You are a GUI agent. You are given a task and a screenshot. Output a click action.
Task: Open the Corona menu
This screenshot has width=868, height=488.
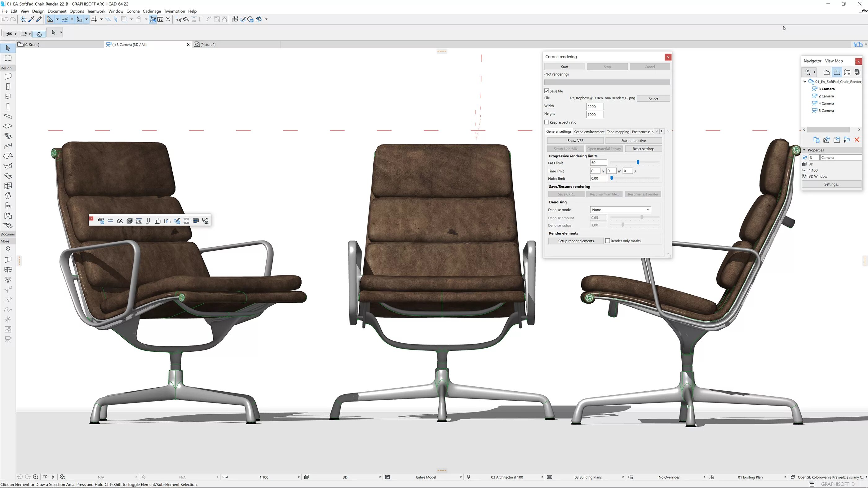click(x=133, y=11)
